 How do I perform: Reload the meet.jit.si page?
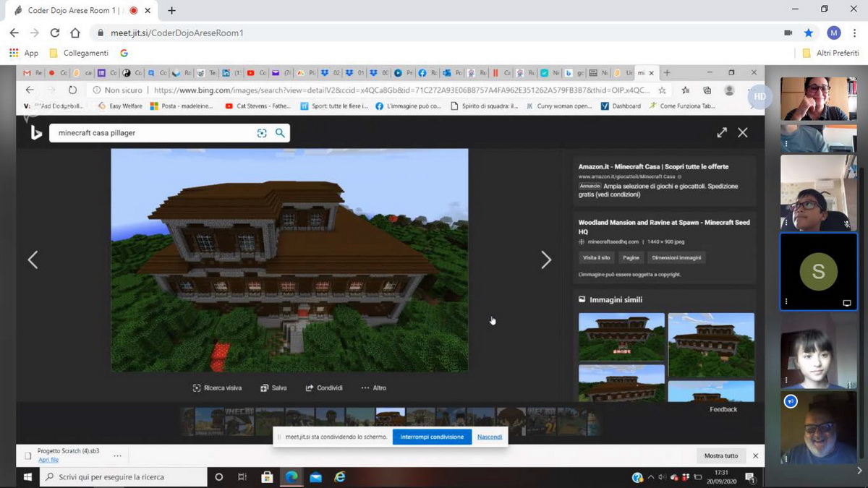click(55, 33)
